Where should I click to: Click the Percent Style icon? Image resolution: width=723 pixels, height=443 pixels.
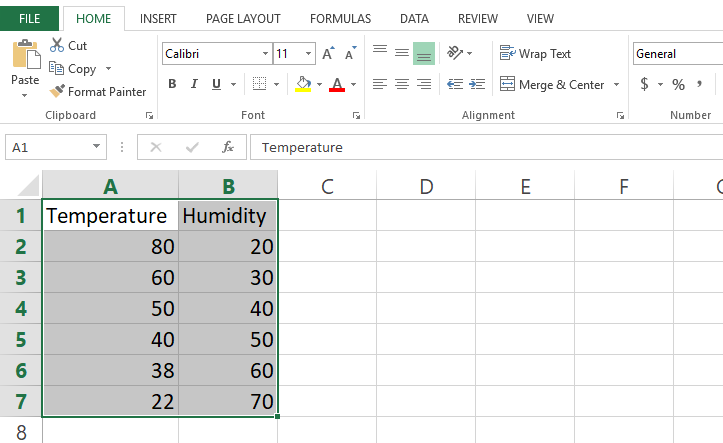[x=678, y=85]
